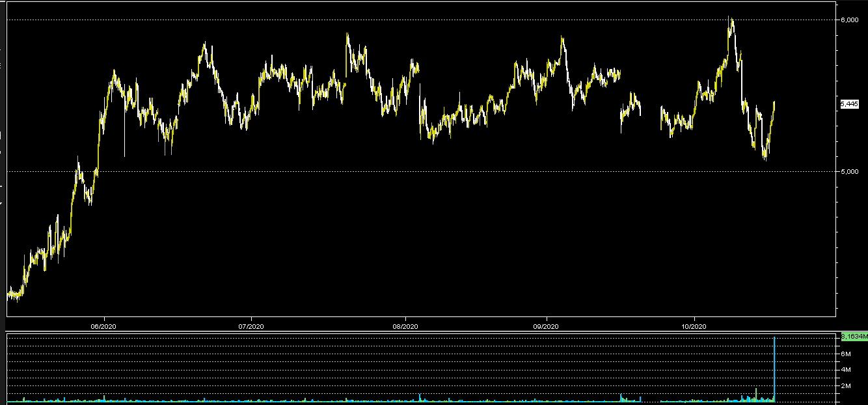Click the 10/2020 date label
The width and height of the screenshot is (868, 405).
click(694, 326)
